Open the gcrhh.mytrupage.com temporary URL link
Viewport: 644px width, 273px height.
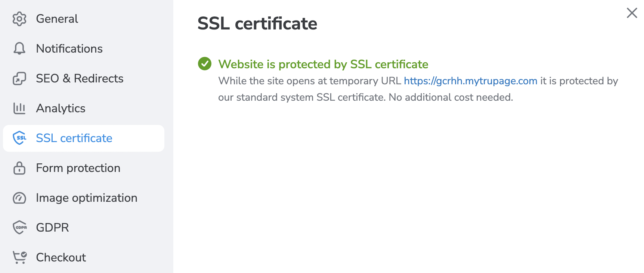pos(470,81)
